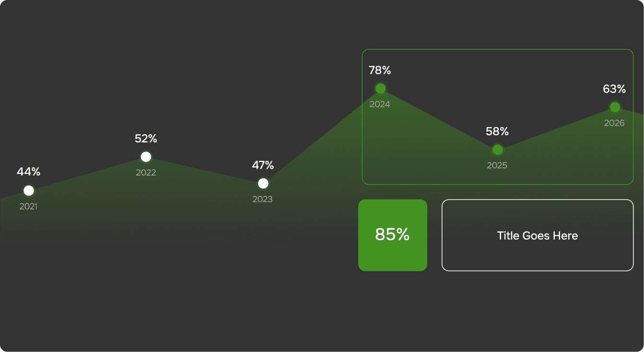Click the 58% value label
Viewport: 644px width, 352px height.
497,131
